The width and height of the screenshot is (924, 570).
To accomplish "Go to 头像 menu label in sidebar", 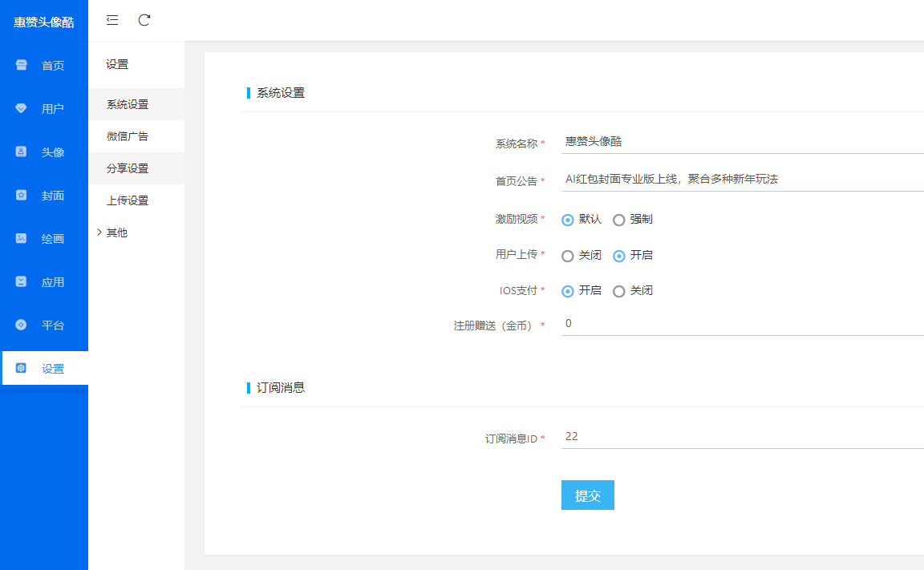I will (x=53, y=152).
